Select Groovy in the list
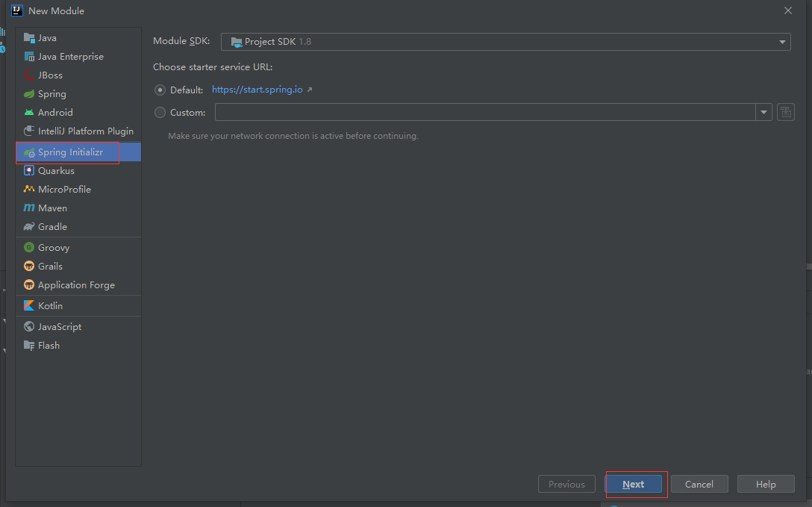This screenshot has height=507, width=812. 78,248
